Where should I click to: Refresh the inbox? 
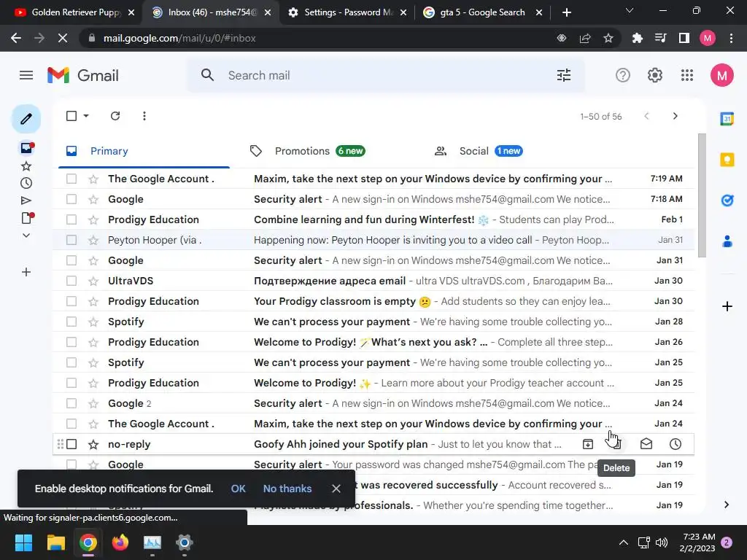tap(115, 116)
